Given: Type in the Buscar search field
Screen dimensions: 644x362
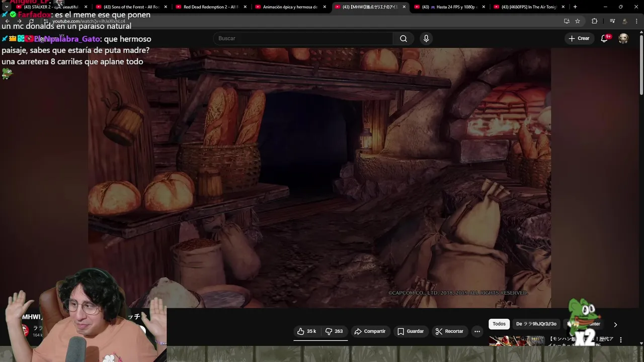Looking at the screenshot, I should pos(303,39).
